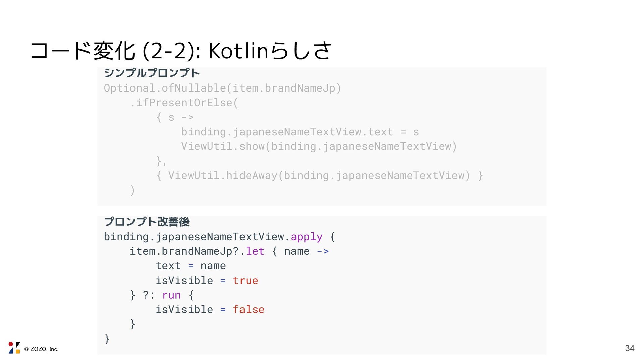This screenshot has width=644, height=362.
Task: Click the purple let keyword
Action: 255,251
